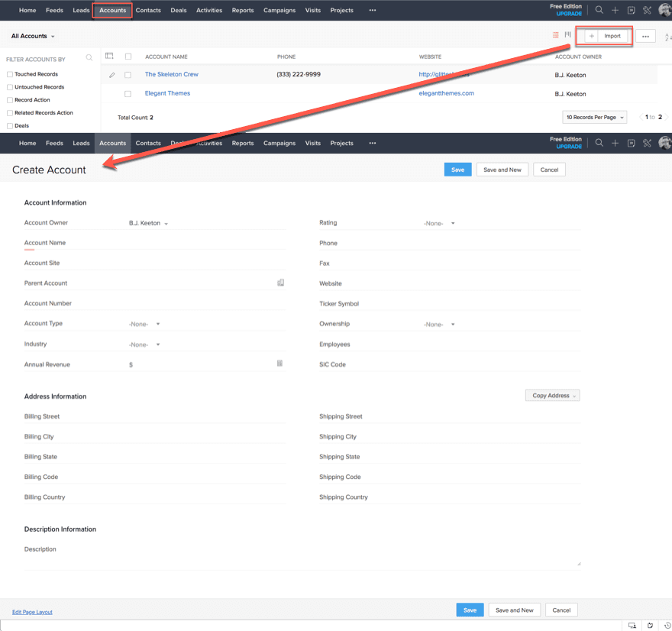
Task: Enable the Touched Records filter
Action: pos(8,74)
